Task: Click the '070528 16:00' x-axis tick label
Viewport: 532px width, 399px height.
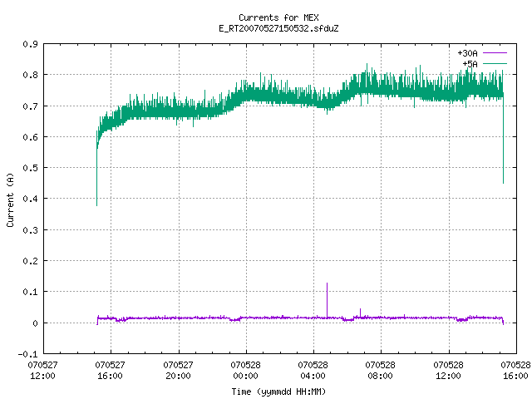Action: point(515,371)
